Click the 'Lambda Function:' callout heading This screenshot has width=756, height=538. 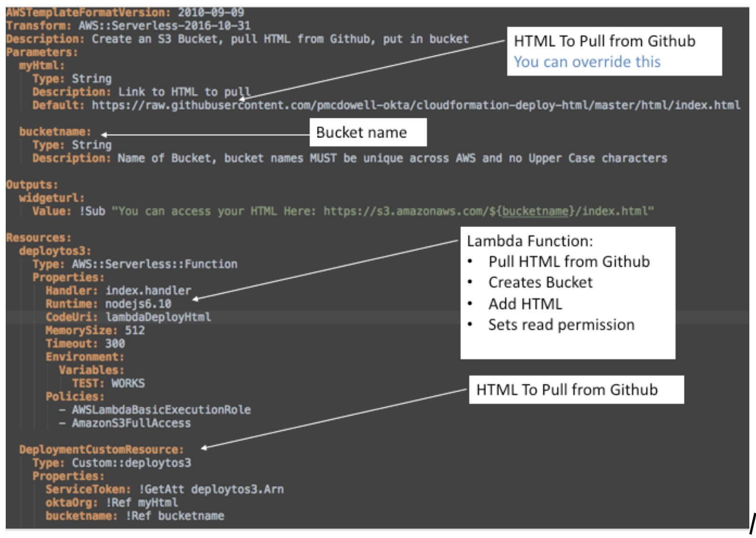pos(530,241)
